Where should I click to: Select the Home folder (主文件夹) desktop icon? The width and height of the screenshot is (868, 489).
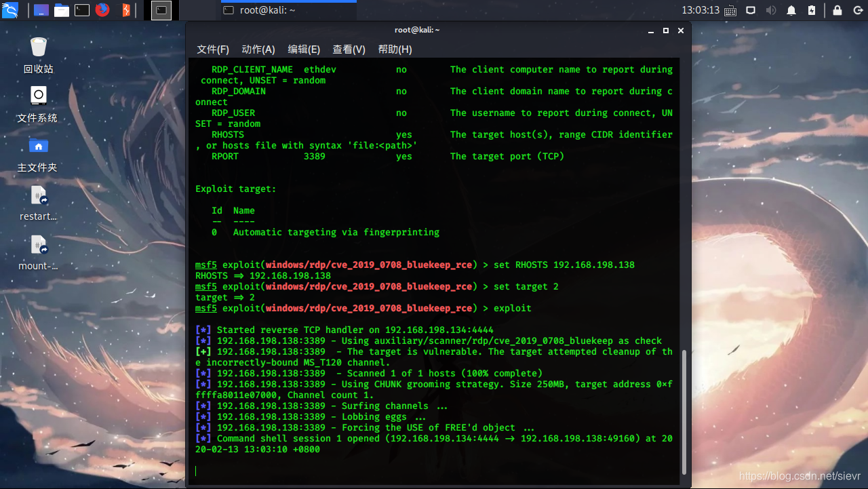click(37, 154)
